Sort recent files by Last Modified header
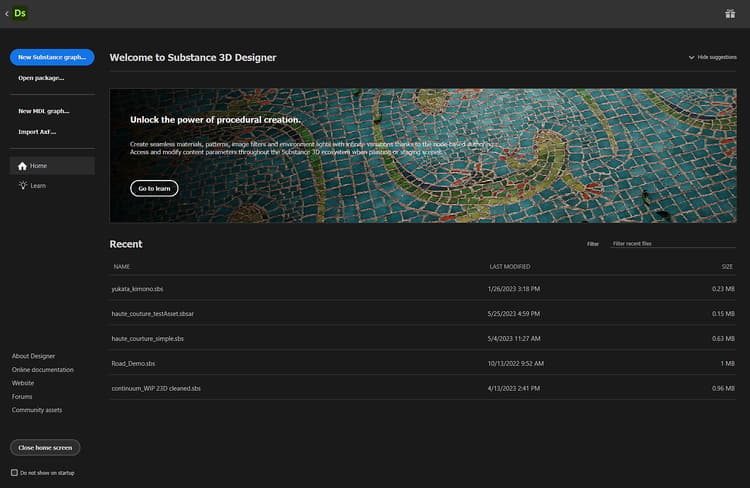The height and width of the screenshot is (488, 750). tap(510, 266)
